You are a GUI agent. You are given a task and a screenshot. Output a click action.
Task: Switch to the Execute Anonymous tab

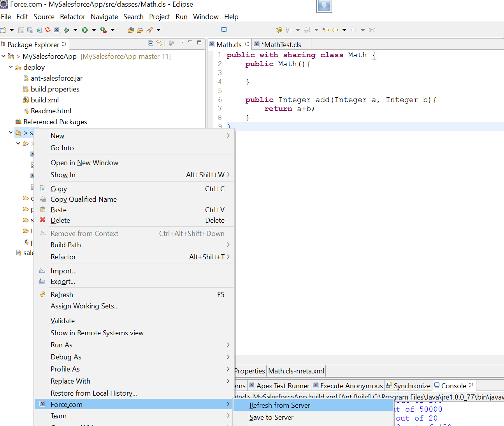tap(348, 386)
